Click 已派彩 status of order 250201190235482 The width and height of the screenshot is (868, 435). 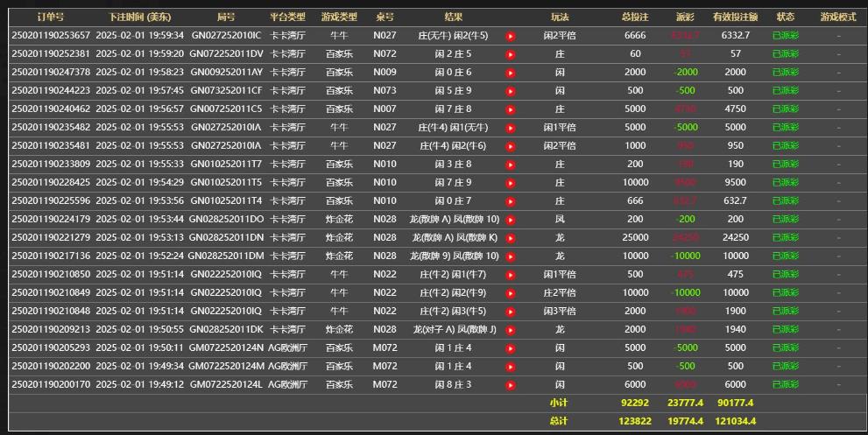pos(785,127)
